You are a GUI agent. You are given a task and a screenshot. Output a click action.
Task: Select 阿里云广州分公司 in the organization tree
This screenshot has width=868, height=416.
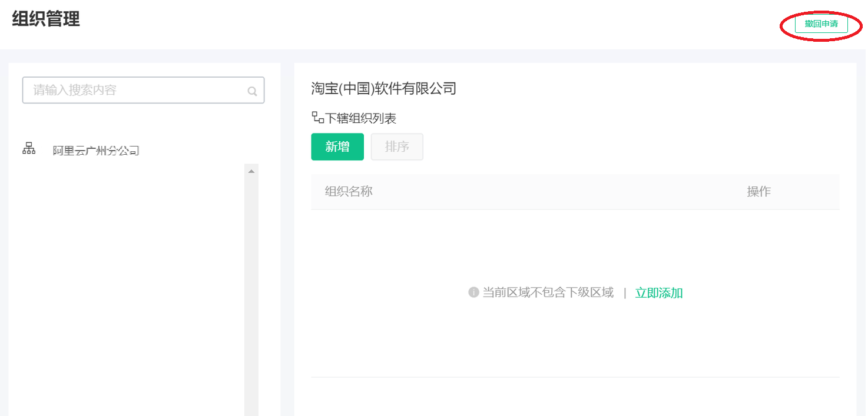tap(95, 151)
